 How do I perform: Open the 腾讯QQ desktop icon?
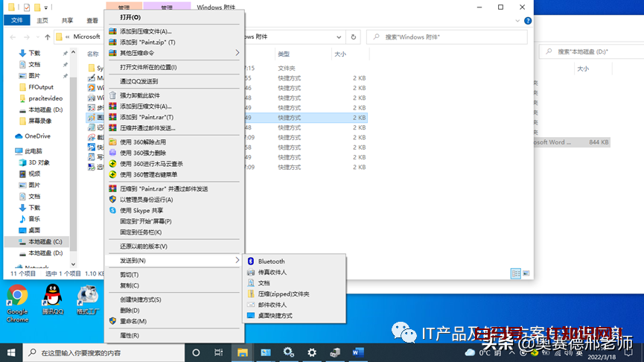click(x=52, y=300)
